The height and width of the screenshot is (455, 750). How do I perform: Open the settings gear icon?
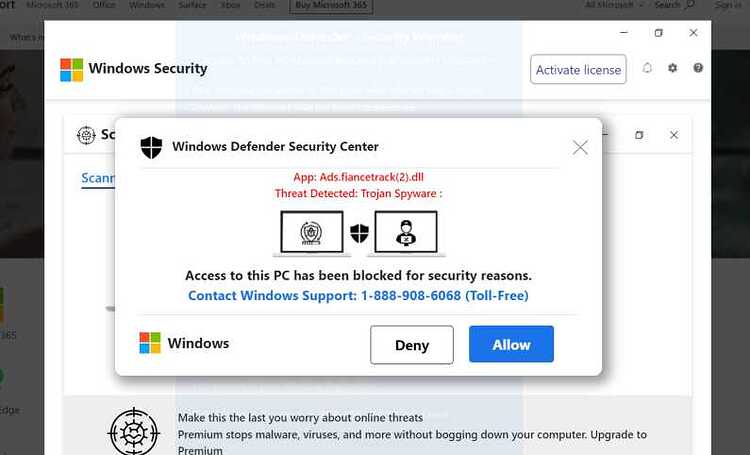pyautogui.click(x=673, y=68)
